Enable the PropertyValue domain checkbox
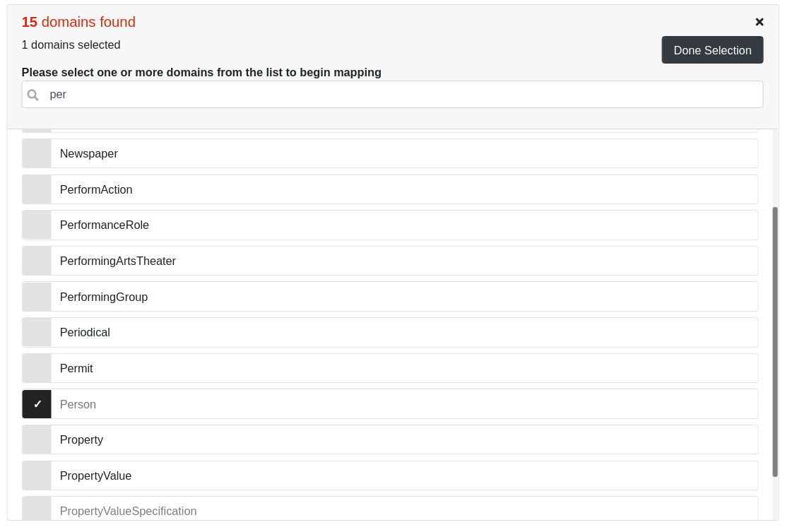 pos(36,475)
